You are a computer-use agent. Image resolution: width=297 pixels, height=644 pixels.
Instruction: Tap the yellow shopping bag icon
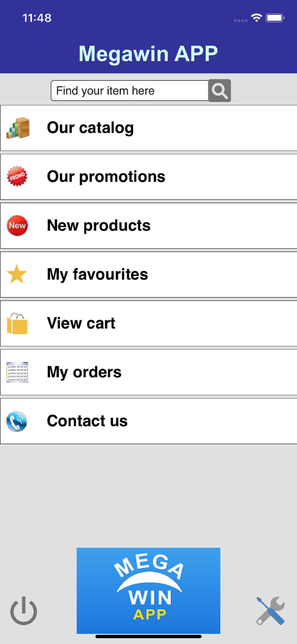pos(17,323)
